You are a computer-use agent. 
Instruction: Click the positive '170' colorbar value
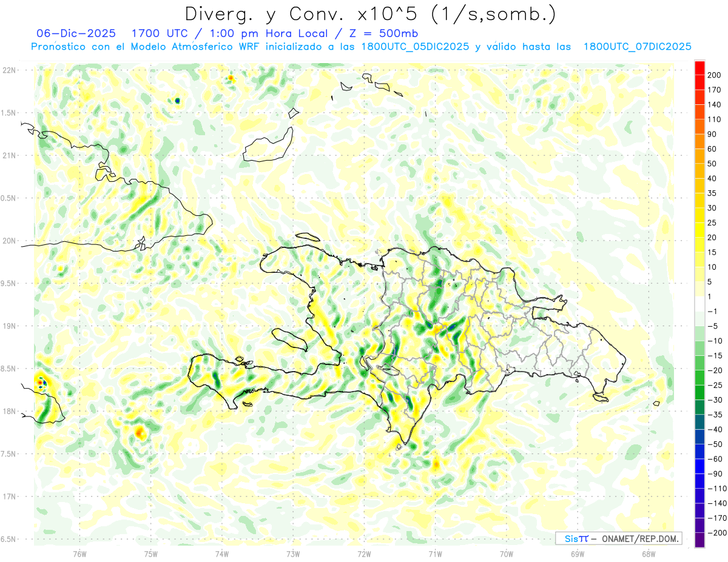(x=714, y=90)
